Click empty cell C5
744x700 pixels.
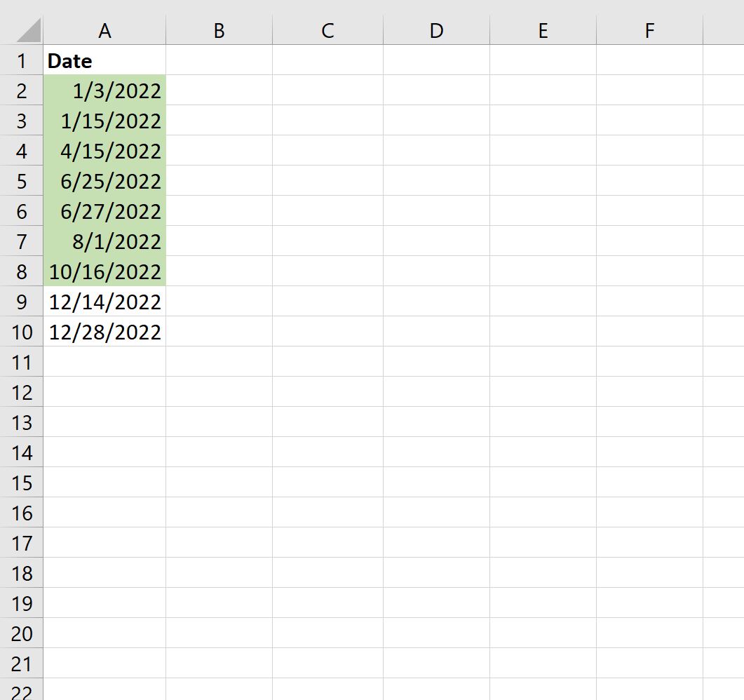coord(328,181)
